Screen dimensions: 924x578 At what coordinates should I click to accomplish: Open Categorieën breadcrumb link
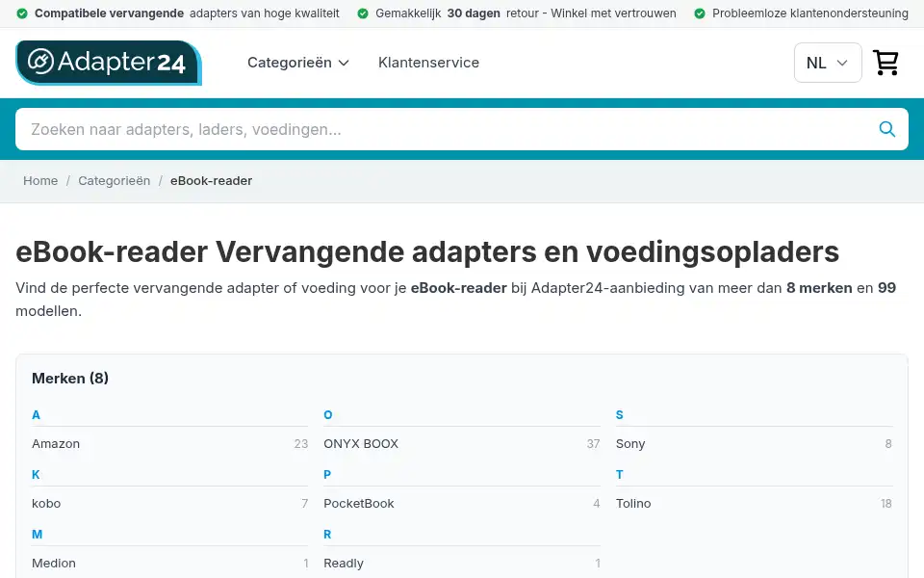coord(115,180)
